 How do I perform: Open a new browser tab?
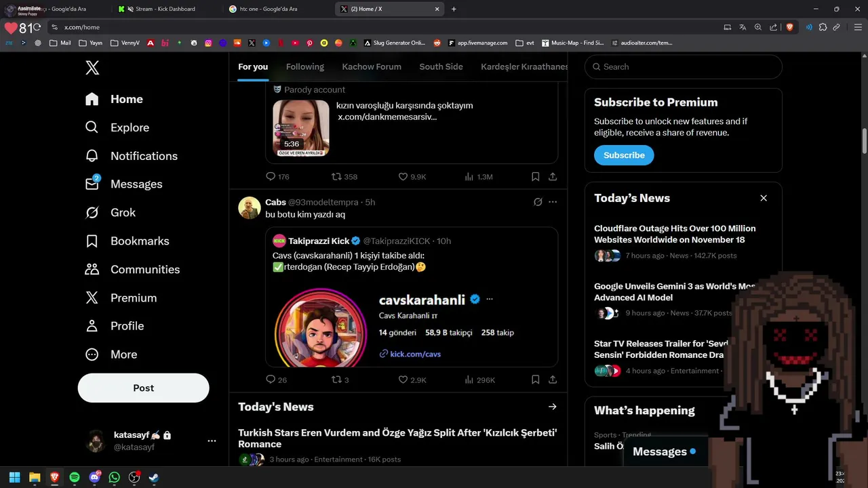pos(454,9)
